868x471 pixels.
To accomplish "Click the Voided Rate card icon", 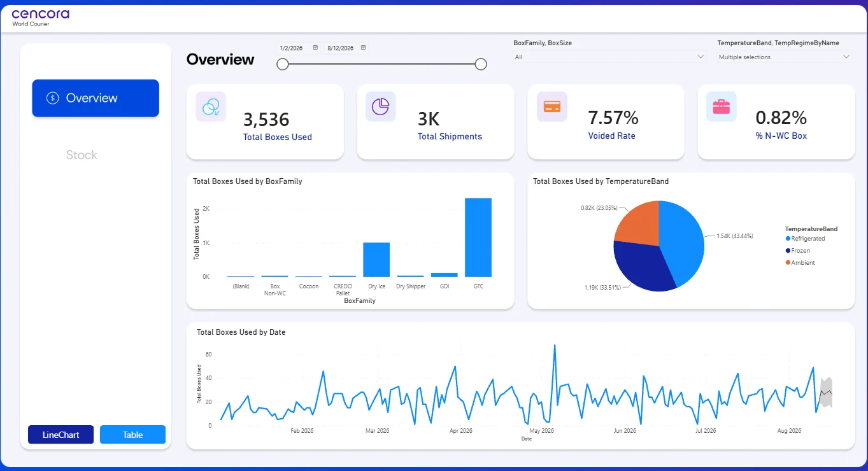I will [551, 106].
